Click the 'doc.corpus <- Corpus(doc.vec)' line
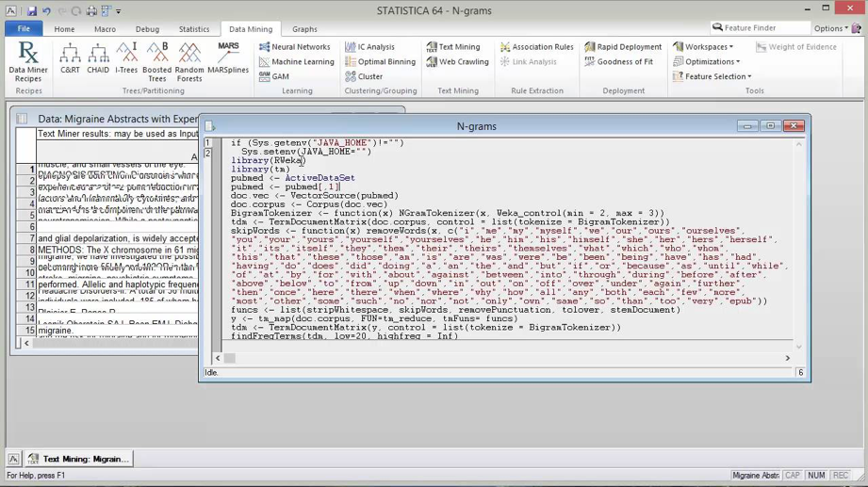Screen dimensions: 868x487 point(309,204)
